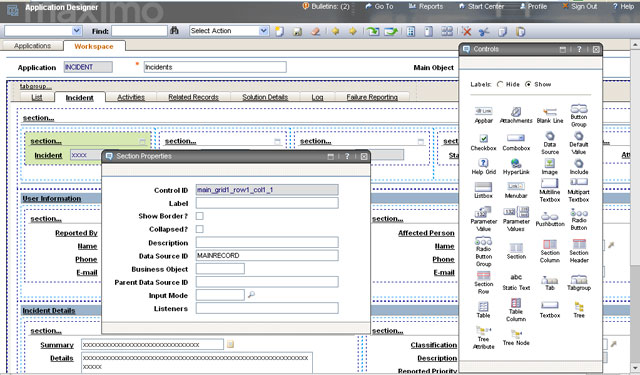This screenshot has width=640, height=375.
Task: Click the red X Delete Control icon
Action: click(467, 31)
